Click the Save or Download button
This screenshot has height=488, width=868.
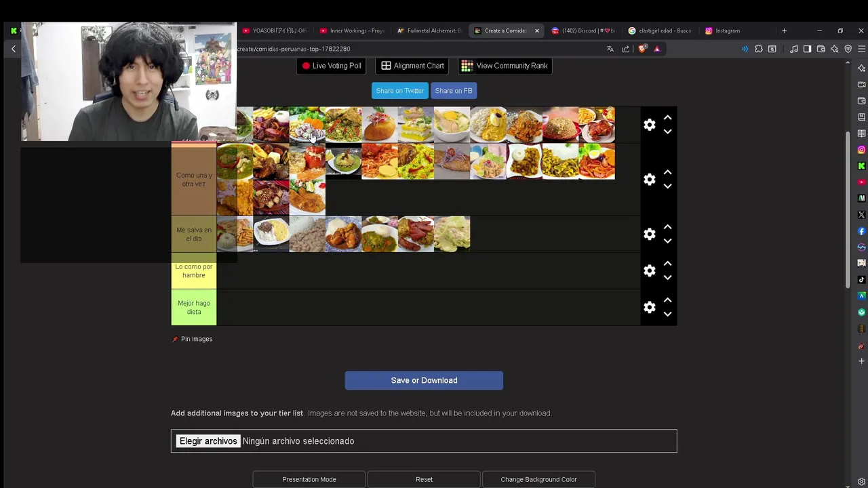(x=424, y=380)
